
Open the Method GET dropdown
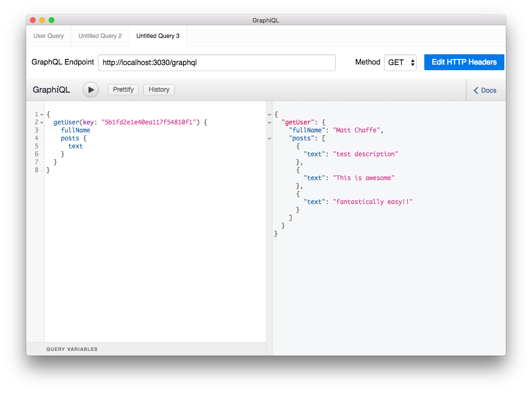pos(400,62)
